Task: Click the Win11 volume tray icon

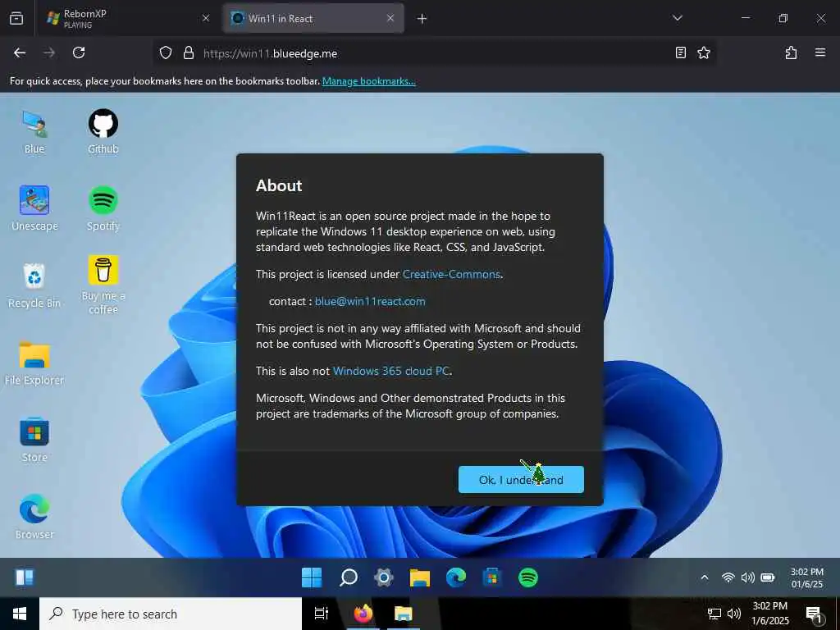Action: (748, 577)
